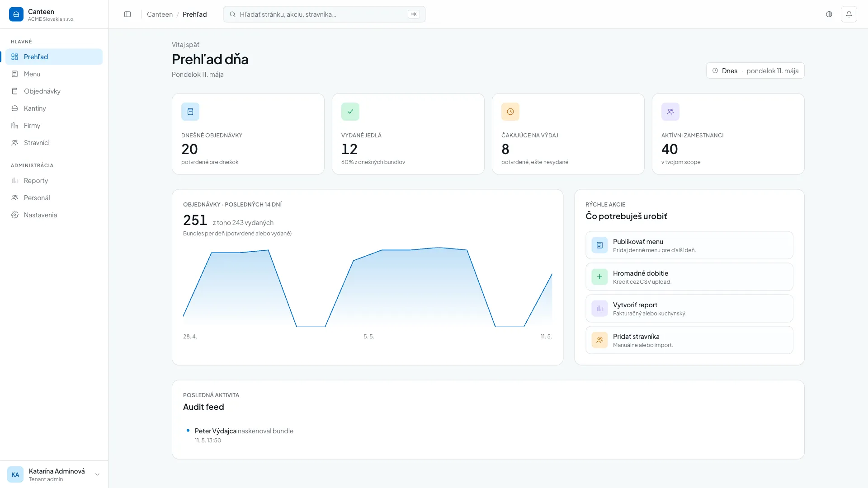
Task: Click the Objednávky sidebar icon
Action: click(x=15, y=91)
